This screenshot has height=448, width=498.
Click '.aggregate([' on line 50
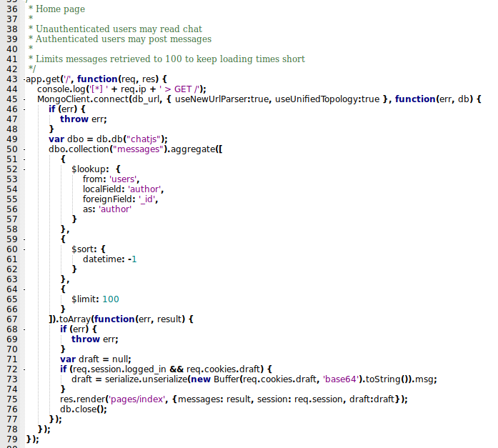point(195,149)
